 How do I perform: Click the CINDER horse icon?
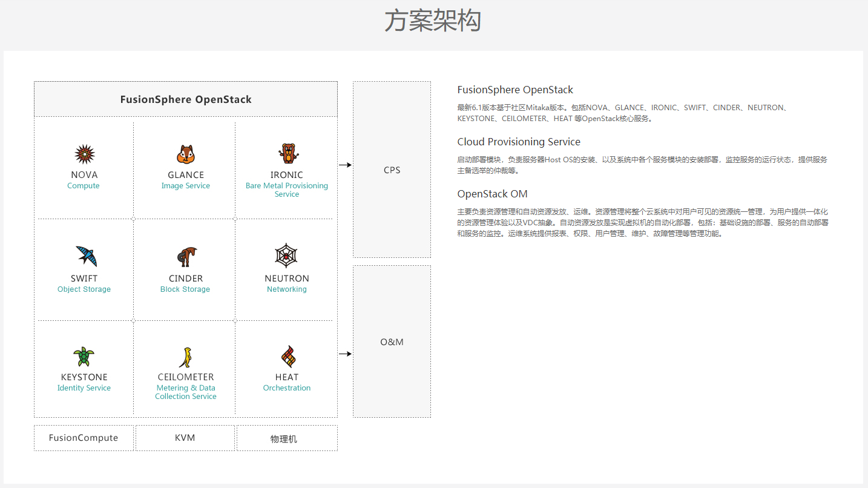(x=186, y=257)
